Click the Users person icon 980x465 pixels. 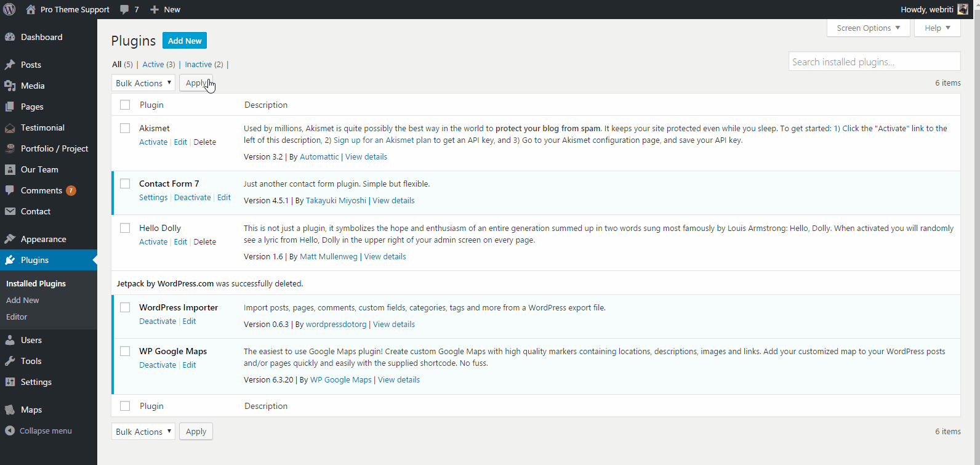[10, 340]
